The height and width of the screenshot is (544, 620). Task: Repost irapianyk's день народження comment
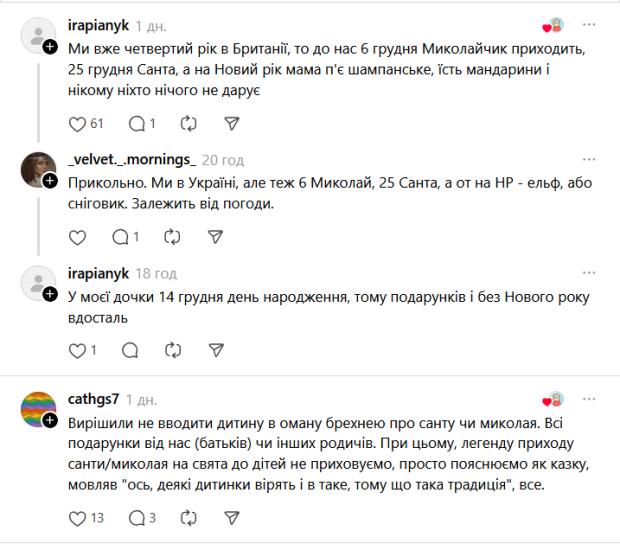171,350
